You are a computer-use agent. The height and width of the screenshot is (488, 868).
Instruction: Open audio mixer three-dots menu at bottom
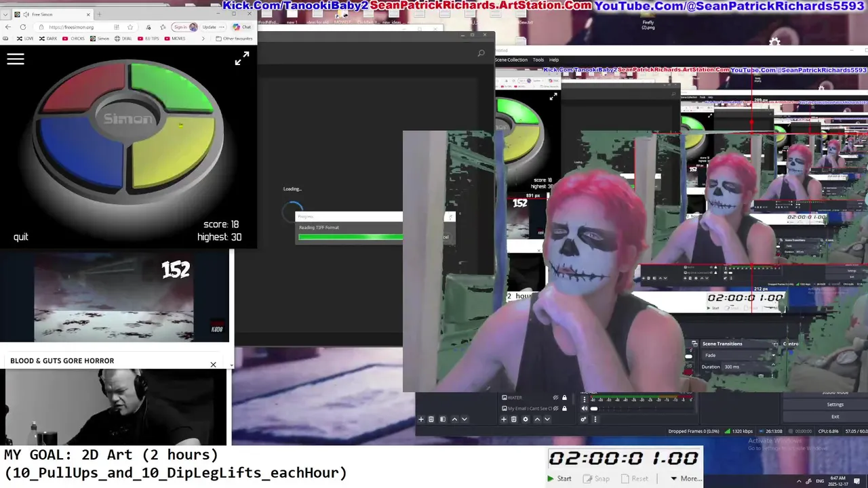pos(595,419)
